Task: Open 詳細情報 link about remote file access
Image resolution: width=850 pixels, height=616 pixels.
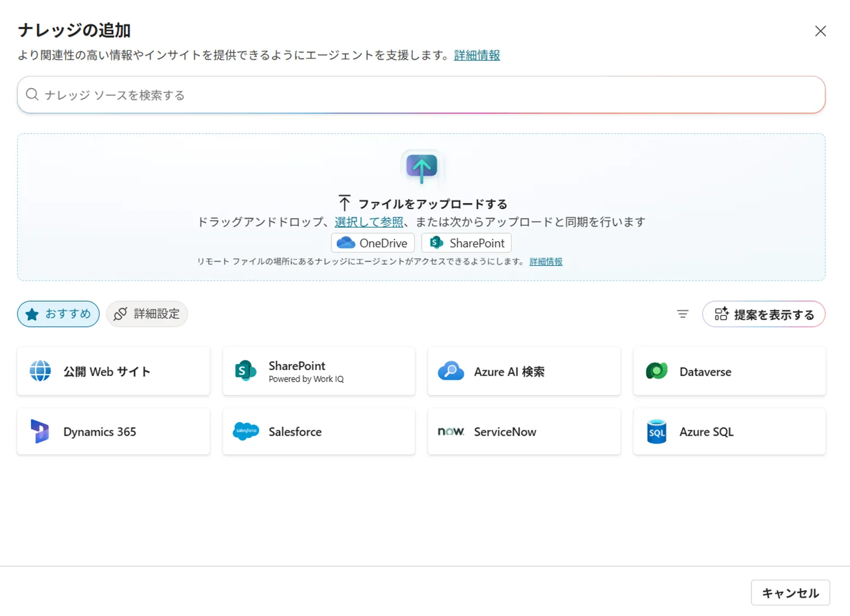Action: [545, 261]
